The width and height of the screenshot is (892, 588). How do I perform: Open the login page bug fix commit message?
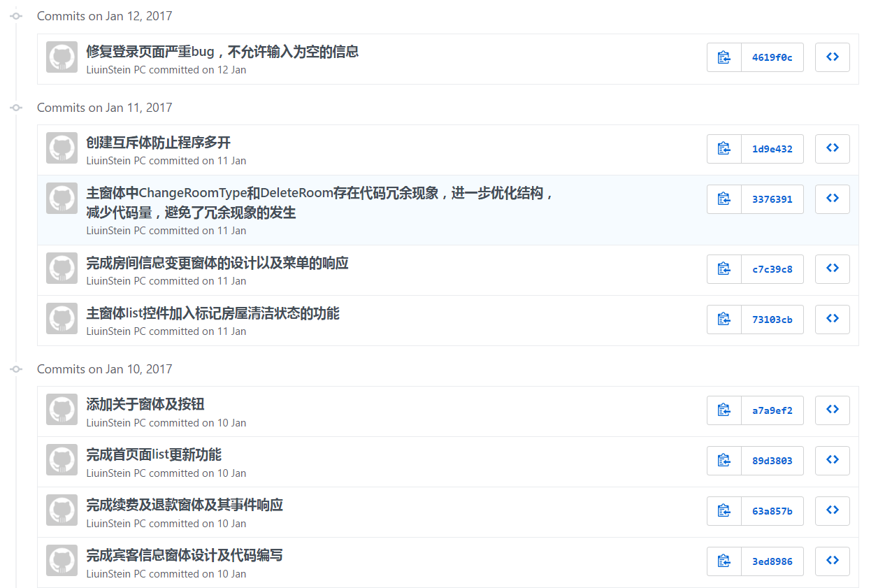(222, 52)
